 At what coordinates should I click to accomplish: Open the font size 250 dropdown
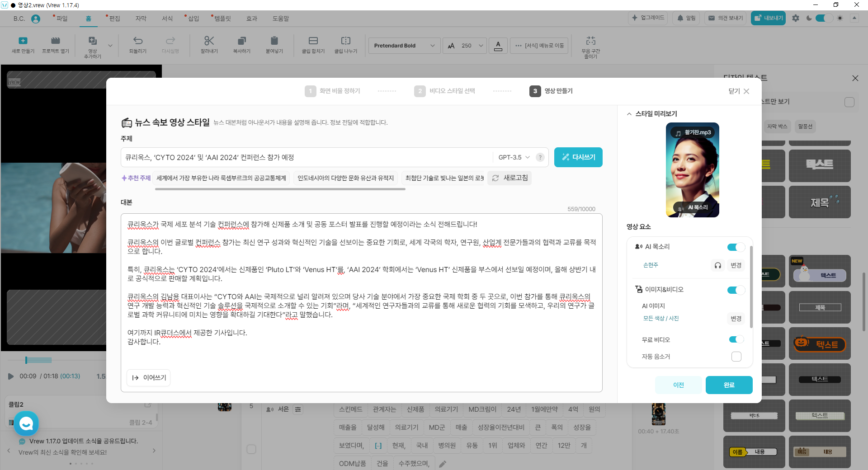coord(465,46)
